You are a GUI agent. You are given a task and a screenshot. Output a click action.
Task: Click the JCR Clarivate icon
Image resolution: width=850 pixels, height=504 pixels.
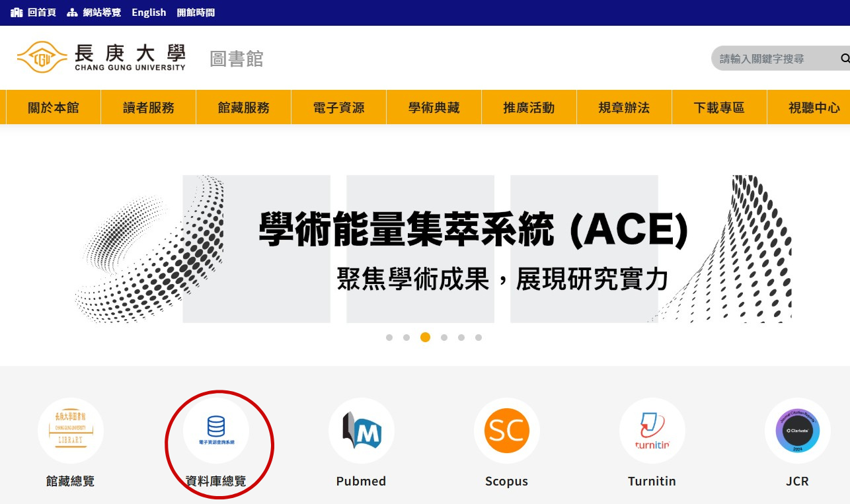tap(797, 431)
